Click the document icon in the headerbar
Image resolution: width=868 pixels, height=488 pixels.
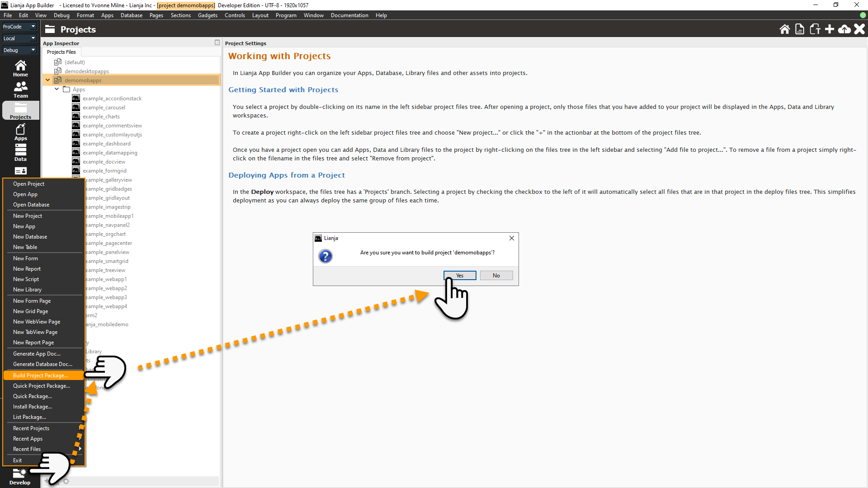800,29
